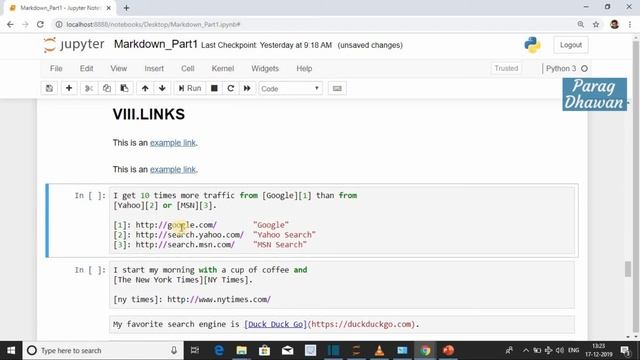This screenshot has height=360, width=640.
Task: Open the first example link
Action: click(173, 143)
